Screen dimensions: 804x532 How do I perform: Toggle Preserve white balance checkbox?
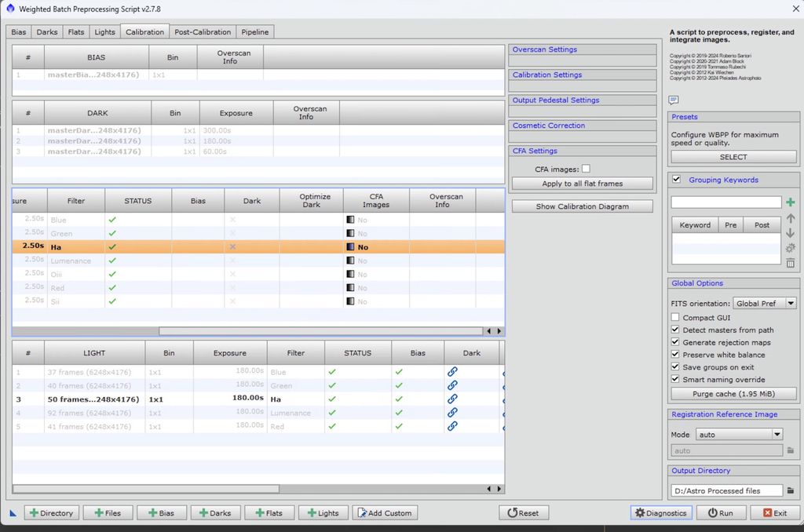(675, 354)
